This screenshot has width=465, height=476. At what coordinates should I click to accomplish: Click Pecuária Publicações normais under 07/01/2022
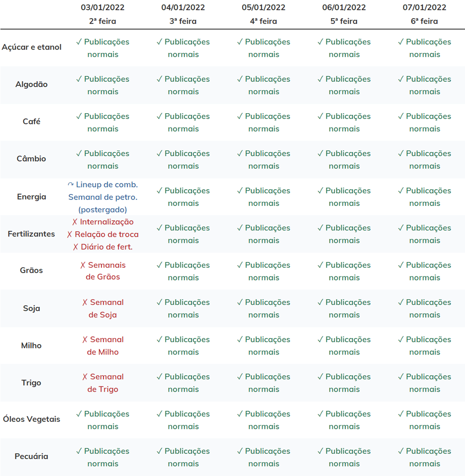pyautogui.click(x=424, y=457)
